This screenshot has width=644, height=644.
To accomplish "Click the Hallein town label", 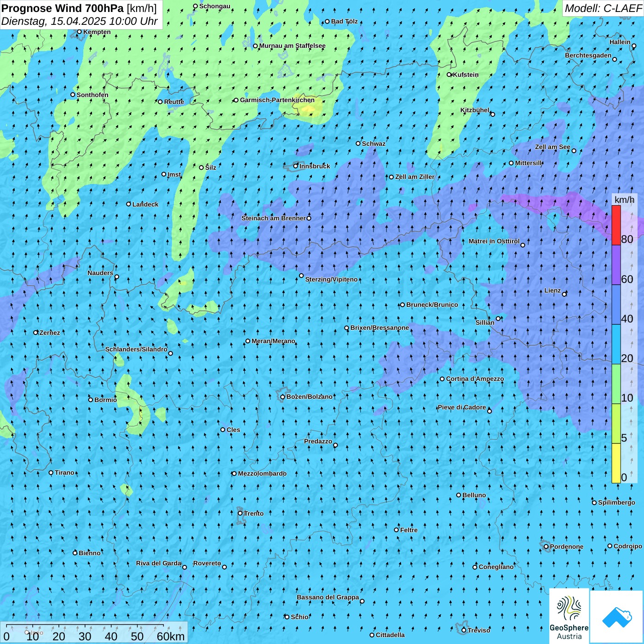I will (620, 42).
